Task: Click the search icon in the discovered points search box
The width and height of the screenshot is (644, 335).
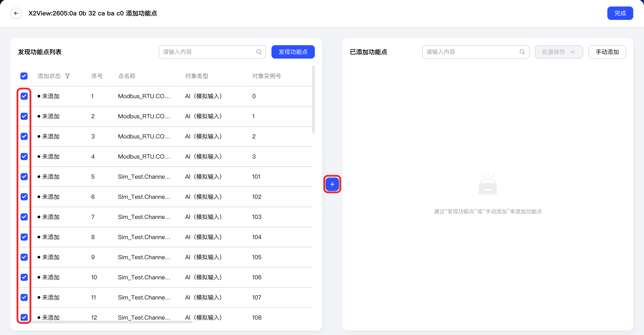Action: tap(259, 52)
